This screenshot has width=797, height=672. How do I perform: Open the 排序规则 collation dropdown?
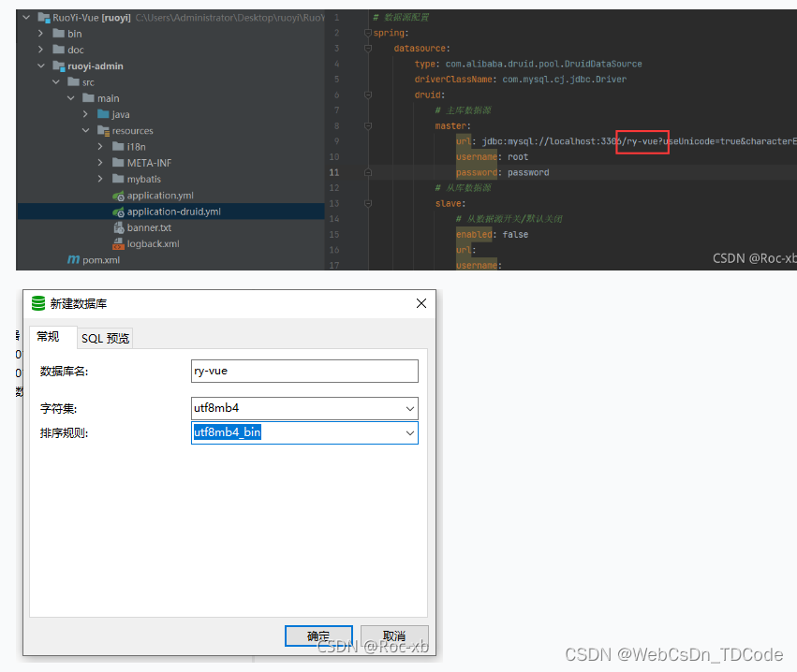click(x=410, y=432)
